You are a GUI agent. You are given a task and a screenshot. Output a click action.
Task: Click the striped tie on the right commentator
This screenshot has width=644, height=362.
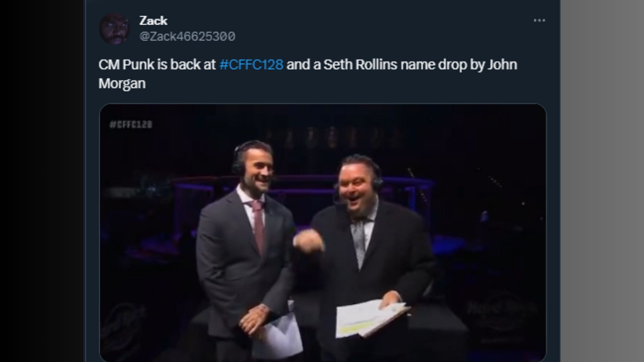click(x=359, y=241)
